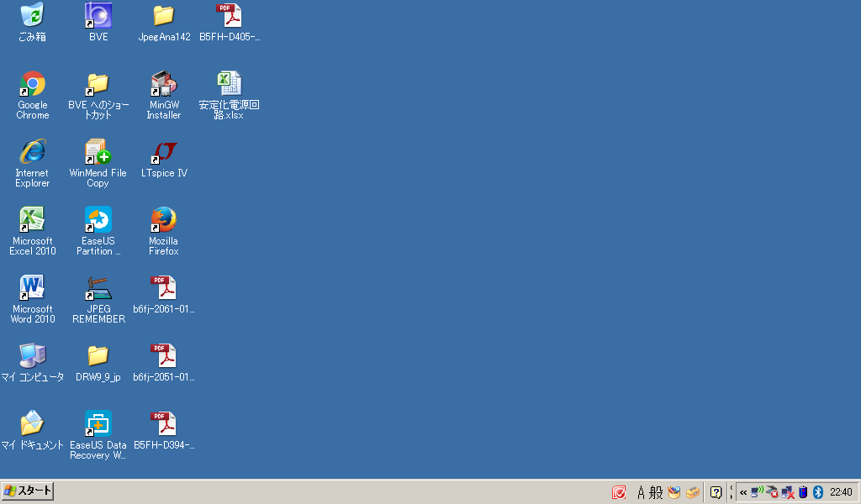Screen dimensions: 861x504
Task: Toggle IME input mode 'A' indicator
Action: (641, 492)
